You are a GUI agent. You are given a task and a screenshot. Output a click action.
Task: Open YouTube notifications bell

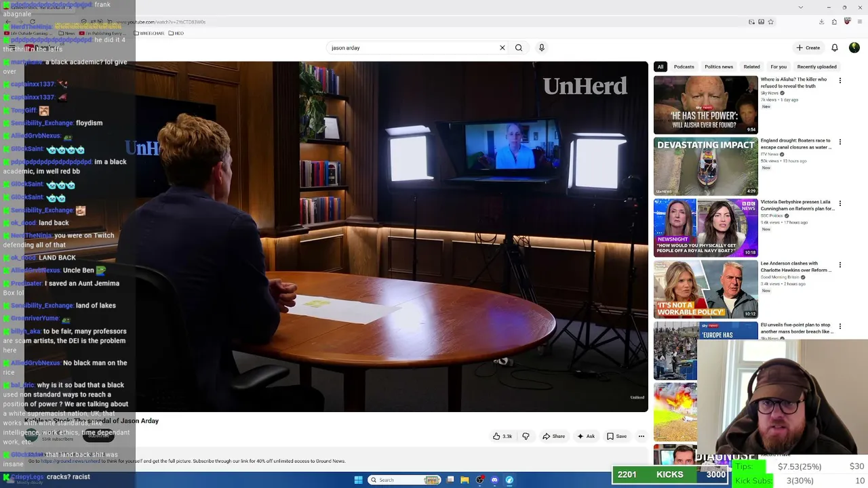click(835, 47)
